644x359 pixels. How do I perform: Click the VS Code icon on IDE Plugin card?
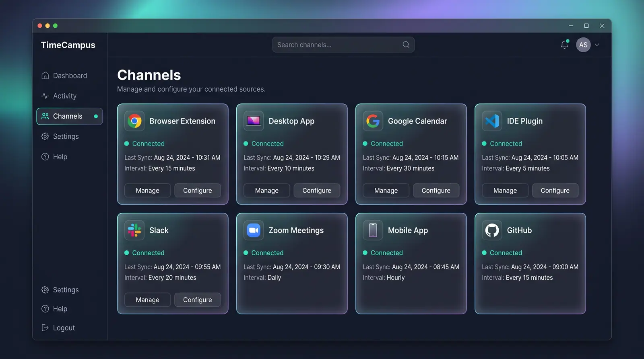coord(492,121)
